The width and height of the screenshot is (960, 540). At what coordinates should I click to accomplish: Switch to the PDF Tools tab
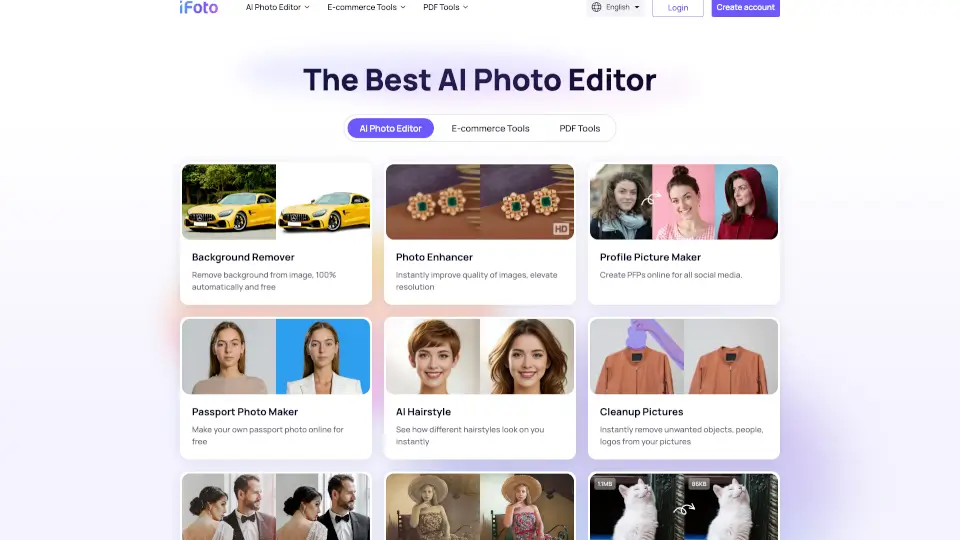coord(580,128)
